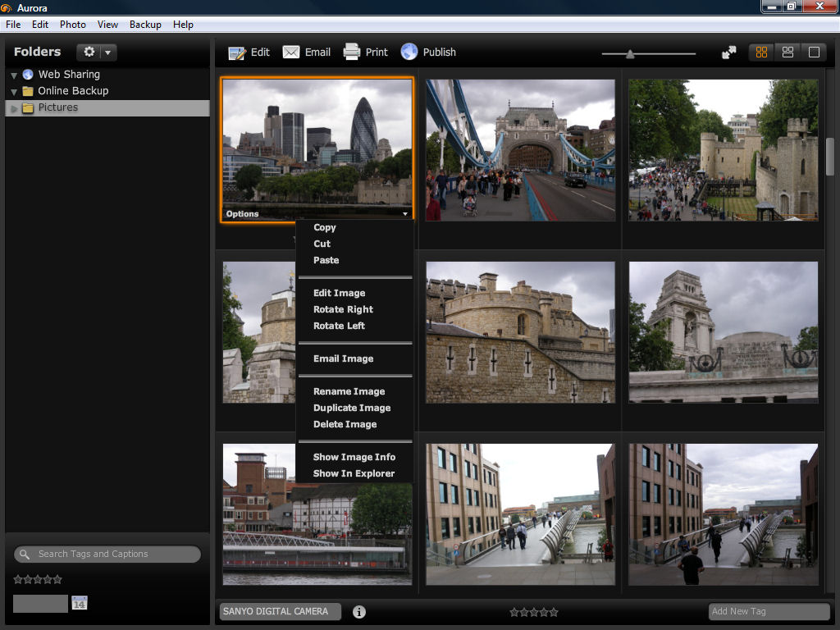Click the Edit toolbar icon

point(237,52)
